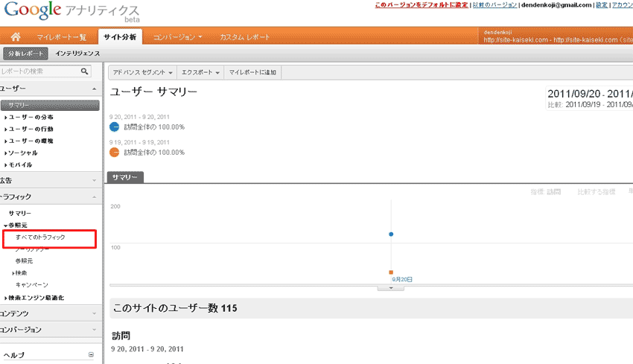Image resolution: width=633 pixels, height=364 pixels.
Task: Expand the コンテンツ sidebar section
Action: (x=51, y=313)
